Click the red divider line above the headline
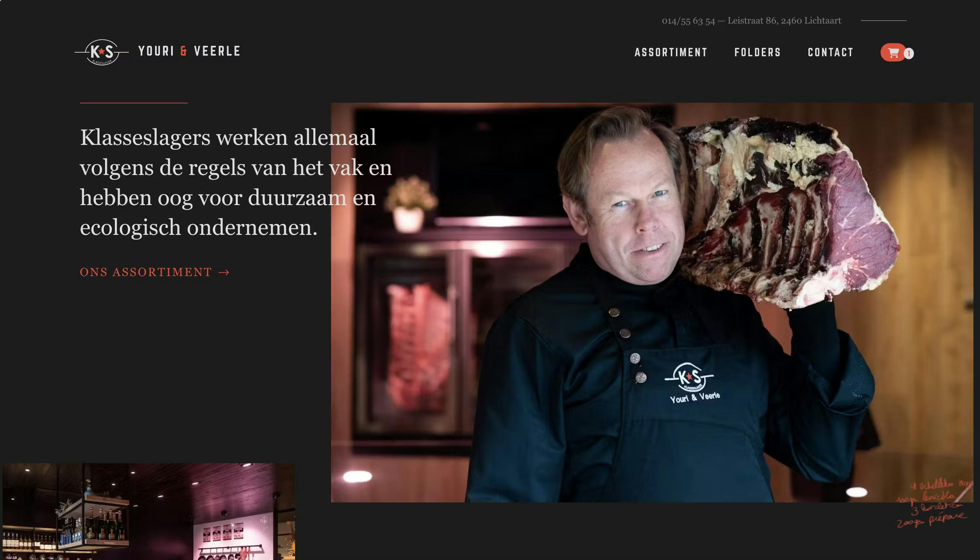Viewport: 980px width, 560px height. click(x=133, y=103)
